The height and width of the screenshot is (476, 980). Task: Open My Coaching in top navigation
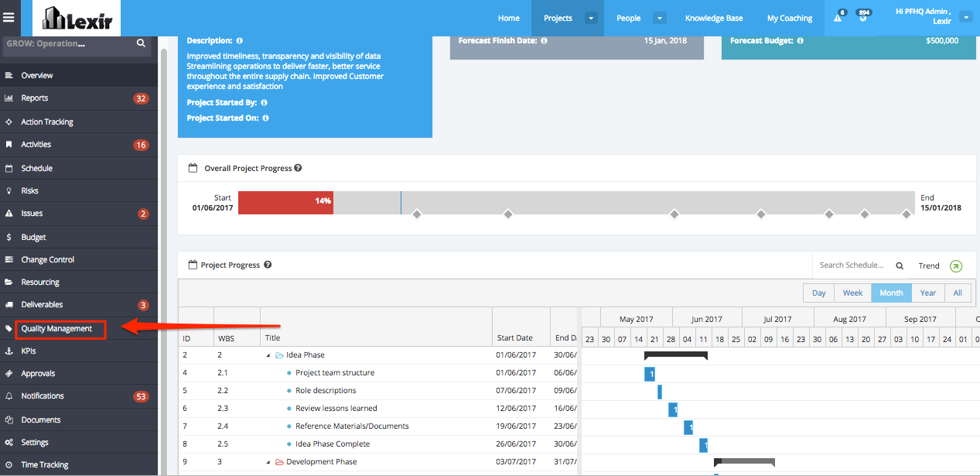coord(790,18)
